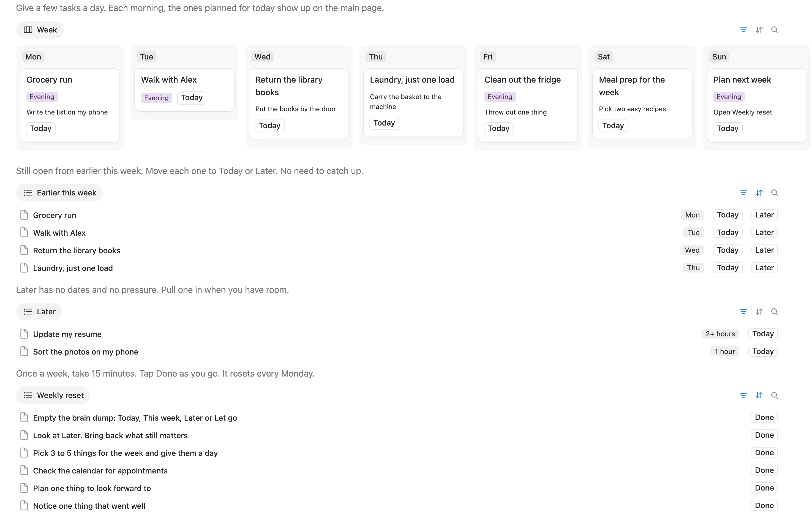The image size is (812, 512).
Task: Mark Plan one thing to look forward to Done
Action: pos(764,488)
